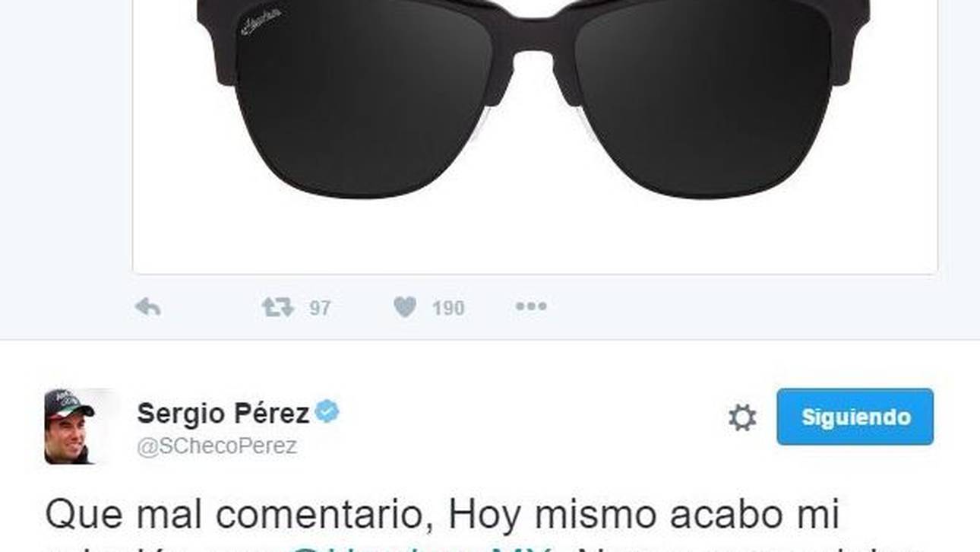
Task: Open the three-dot more options
Action: (x=531, y=306)
